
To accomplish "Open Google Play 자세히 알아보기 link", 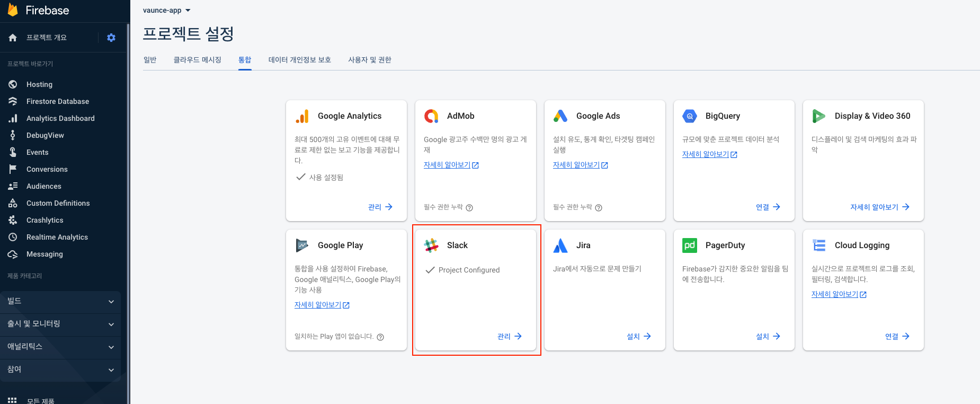I will coord(322,305).
